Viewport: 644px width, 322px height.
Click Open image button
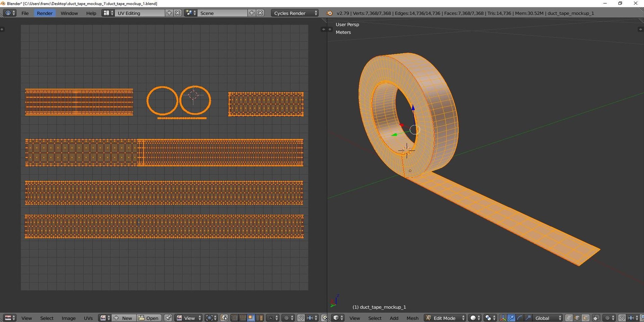pos(149,318)
